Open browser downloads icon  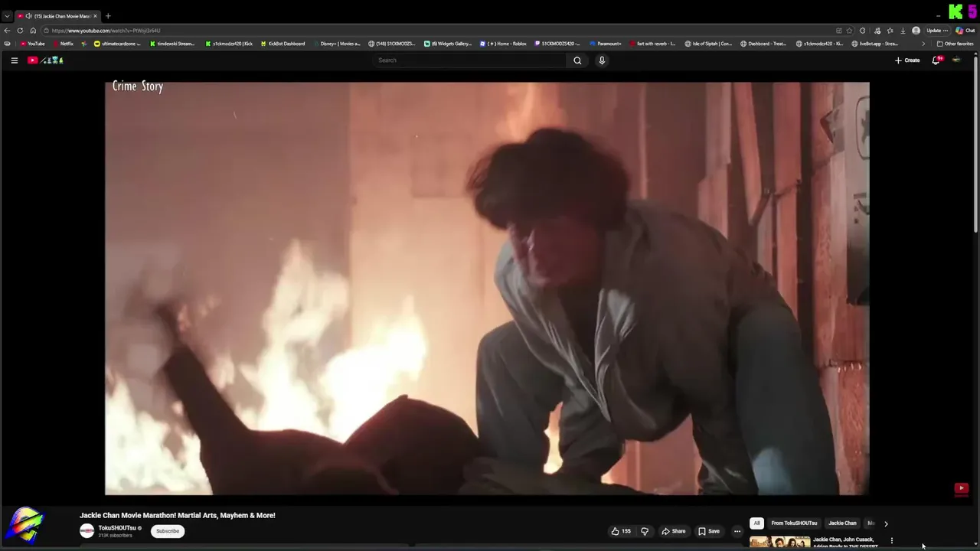coord(903,31)
